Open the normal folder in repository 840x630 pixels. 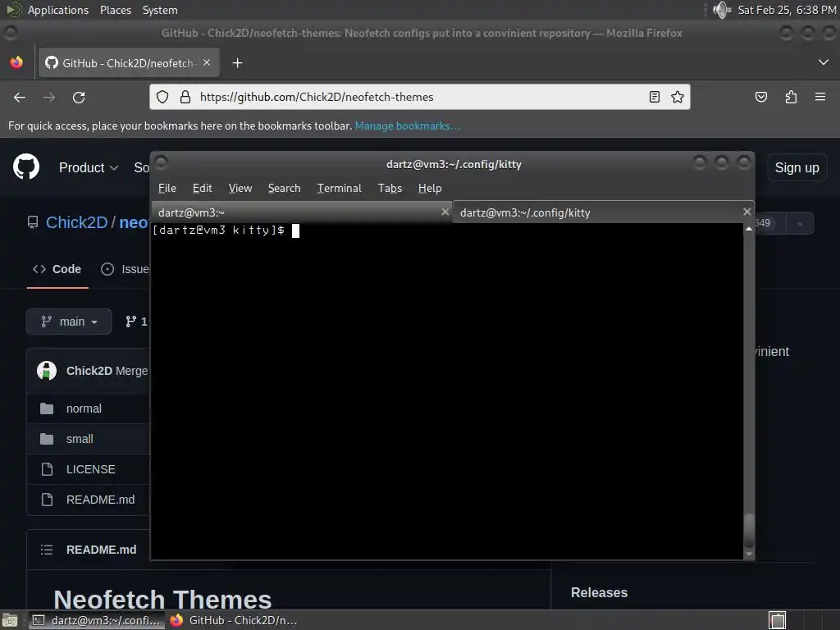point(84,409)
